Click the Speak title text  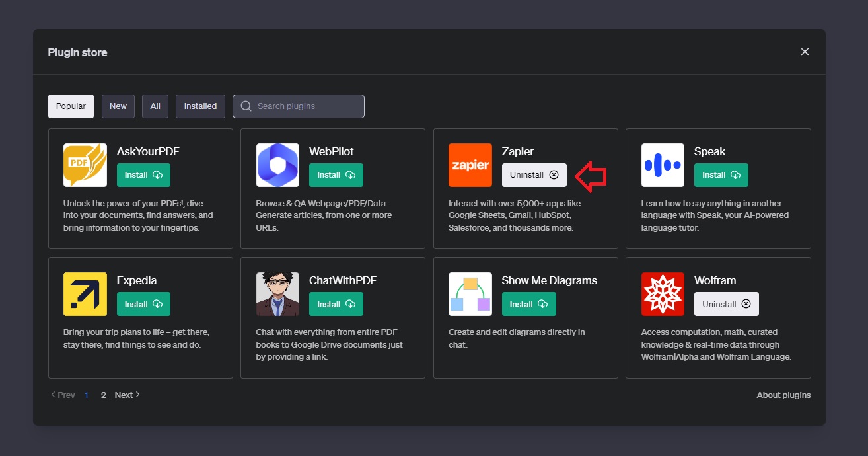(710, 151)
